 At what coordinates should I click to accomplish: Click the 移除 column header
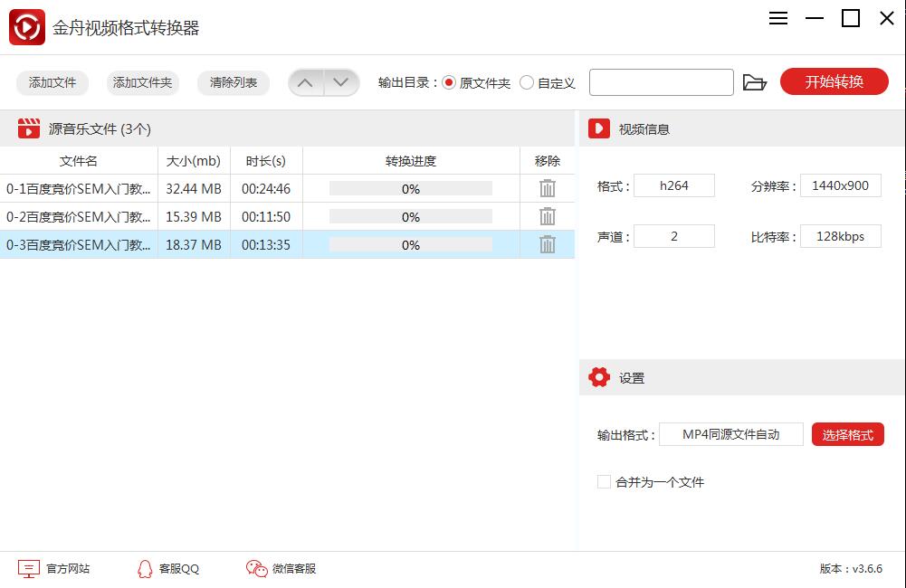(x=548, y=161)
